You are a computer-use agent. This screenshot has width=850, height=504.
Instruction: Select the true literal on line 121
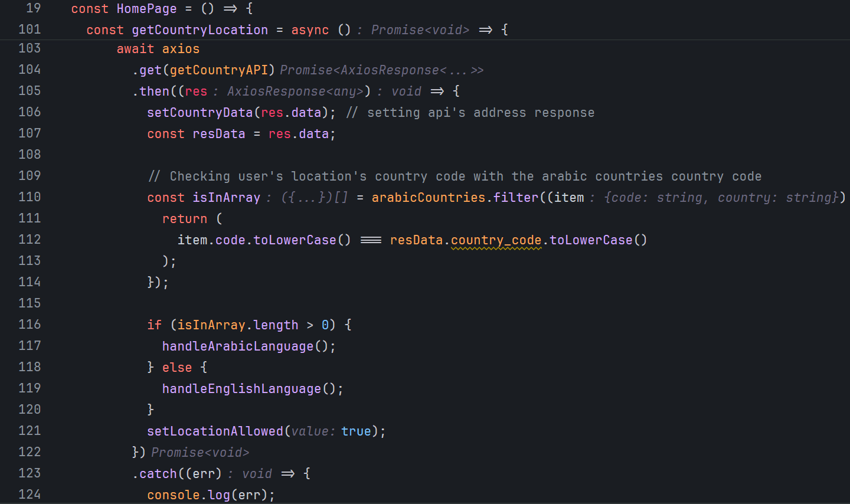(355, 431)
